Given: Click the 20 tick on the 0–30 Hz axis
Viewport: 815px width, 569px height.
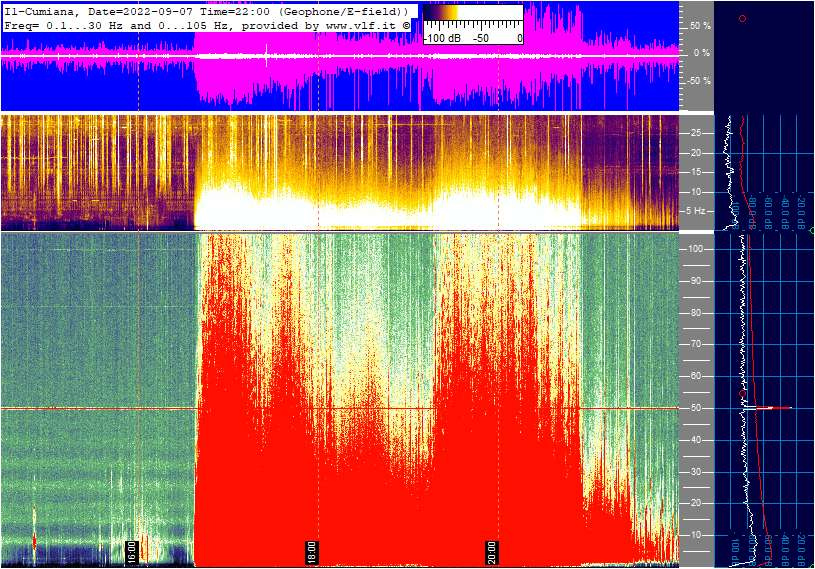Looking at the screenshot, I should (x=695, y=153).
